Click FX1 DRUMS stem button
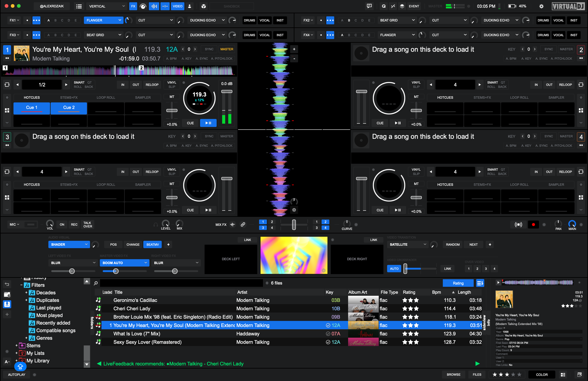The image size is (588, 381). pyautogui.click(x=249, y=20)
